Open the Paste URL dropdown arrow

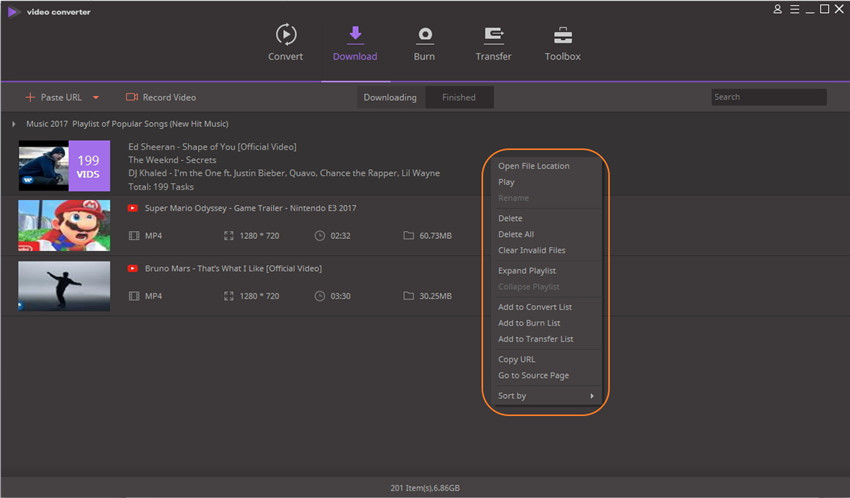click(96, 98)
